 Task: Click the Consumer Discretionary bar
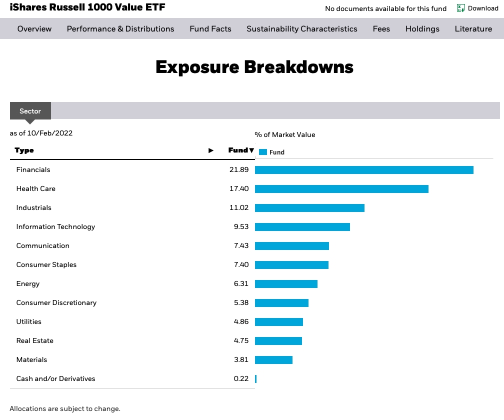click(x=281, y=302)
